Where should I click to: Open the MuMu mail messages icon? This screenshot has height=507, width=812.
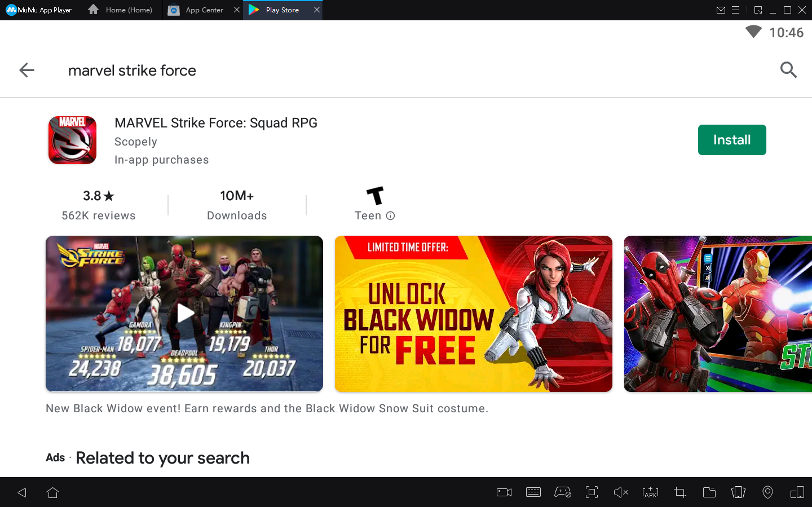721,10
